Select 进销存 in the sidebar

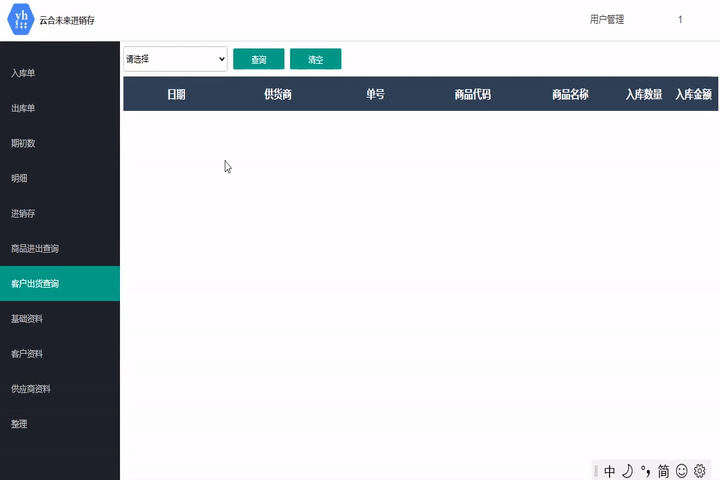(24, 214)
